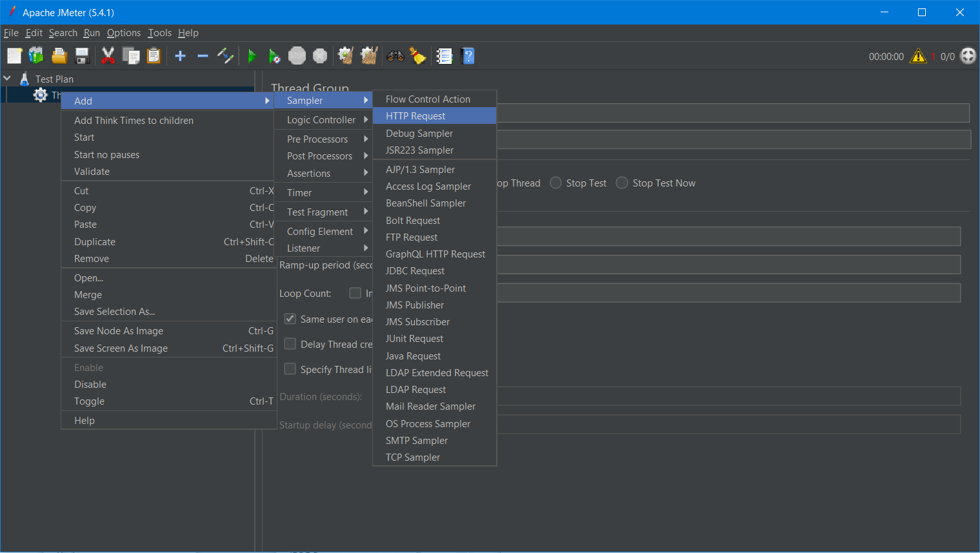The width and height of the screenshot is (980, 553).
Task: Expand the Logic Controller submenu
Action: tap(324, 120)
